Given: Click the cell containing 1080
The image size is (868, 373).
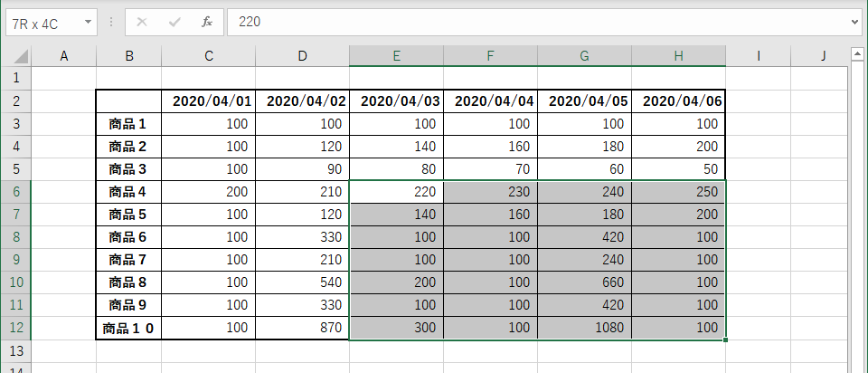Looking at the screenshot, I should [x=585, y=328].
